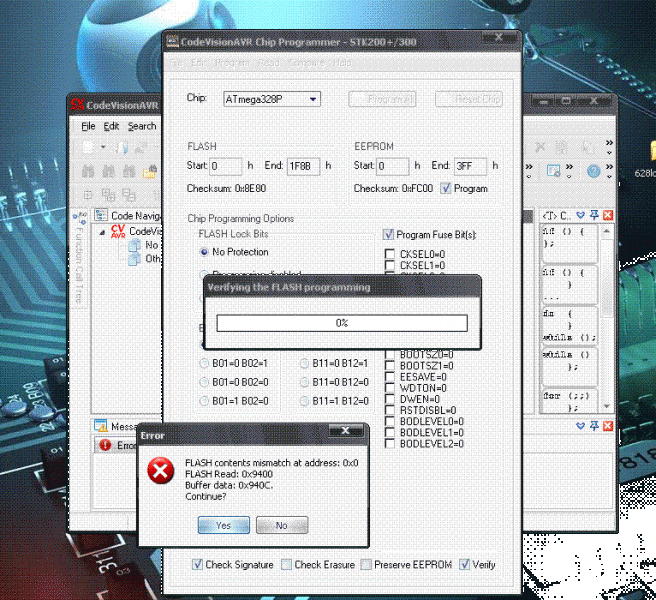Switch to the Errors tab in Messages
This screenshot has height=600, width=656.
click(x=116, y=445)
